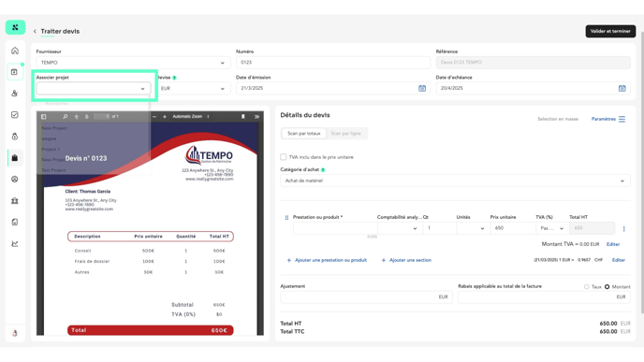Open calendar picker for Date d'échéance
This screenshot has width=644, height=362.
622,88
